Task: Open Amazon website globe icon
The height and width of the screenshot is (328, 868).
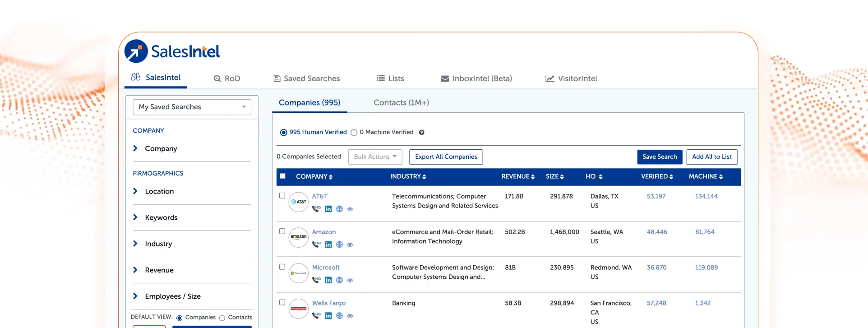Action: click(340, 245)
